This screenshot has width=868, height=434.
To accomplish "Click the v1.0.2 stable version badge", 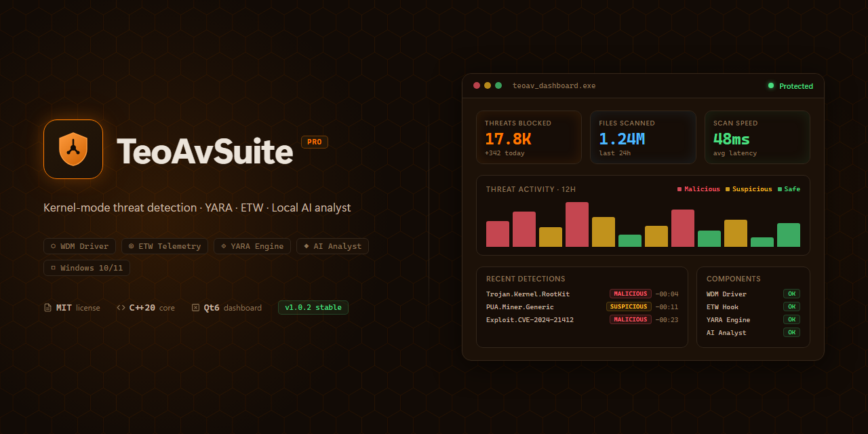I will [x=313, y=307].
